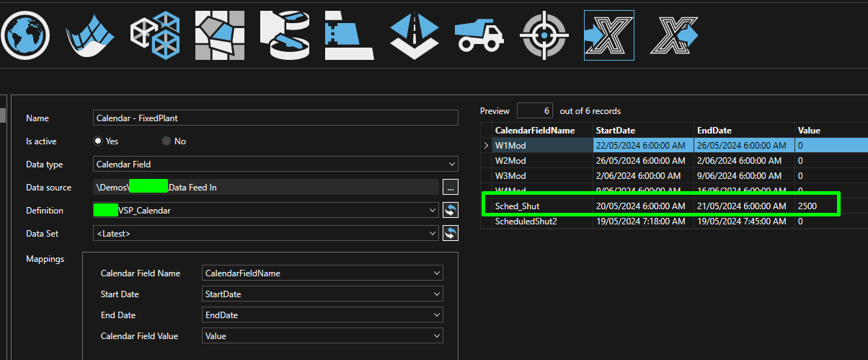Viewport: 868px width, 360px height.
Task: Set Is active to No
Action: pyautogui.click(x=167, y=141)
